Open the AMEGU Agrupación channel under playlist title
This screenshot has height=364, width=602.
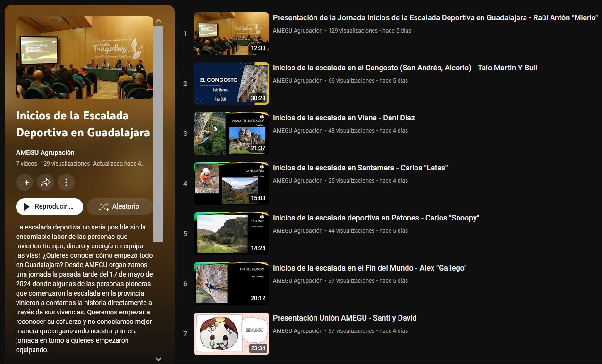click(x=45, y=152)
